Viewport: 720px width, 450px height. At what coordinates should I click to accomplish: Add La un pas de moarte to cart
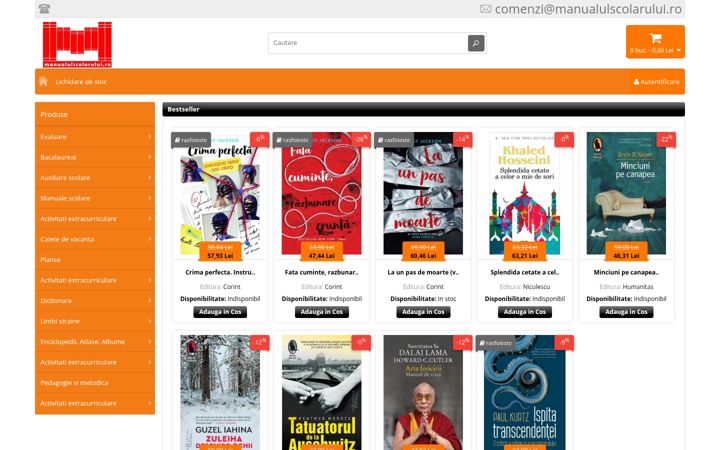(x=423, y=312)
